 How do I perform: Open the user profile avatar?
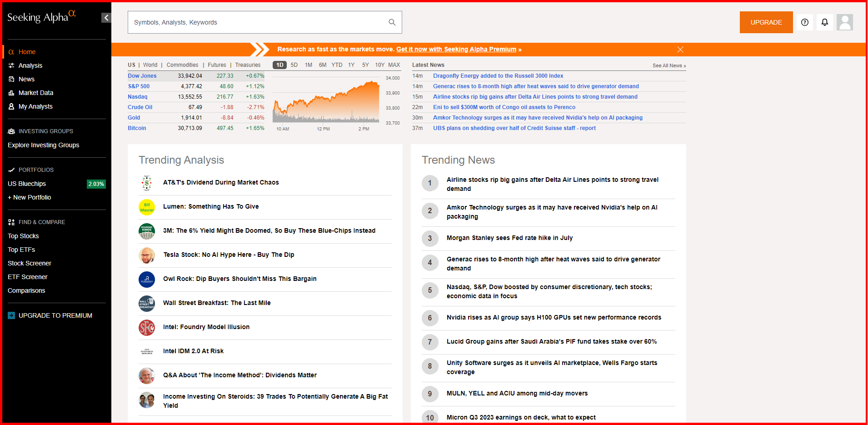coord(845,22)
